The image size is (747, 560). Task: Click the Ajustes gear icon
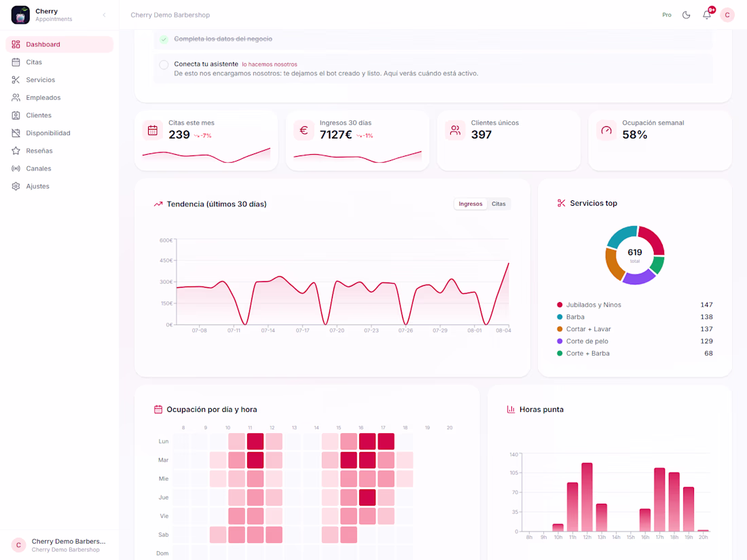click(x=16, y=186)
